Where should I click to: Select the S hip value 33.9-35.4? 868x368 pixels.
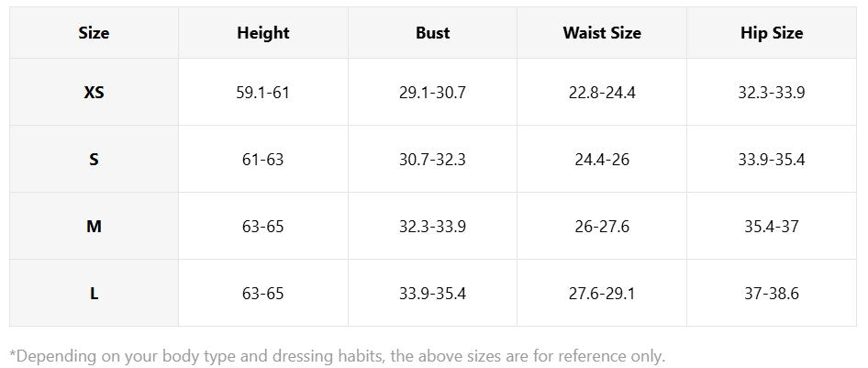(772, 160)
